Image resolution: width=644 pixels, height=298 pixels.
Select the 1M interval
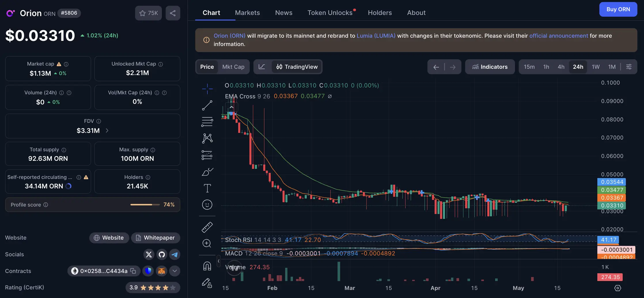pyautogui.click(x=612, y=67)
